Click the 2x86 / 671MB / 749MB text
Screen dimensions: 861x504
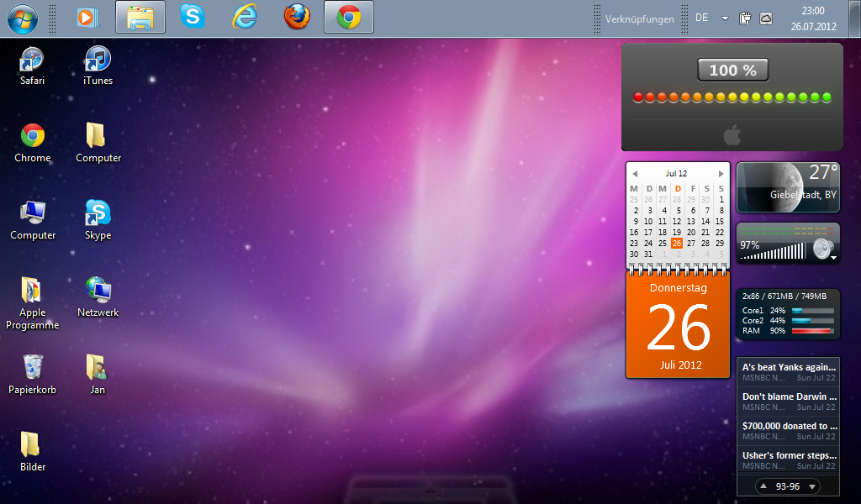[x=784, y=297]
